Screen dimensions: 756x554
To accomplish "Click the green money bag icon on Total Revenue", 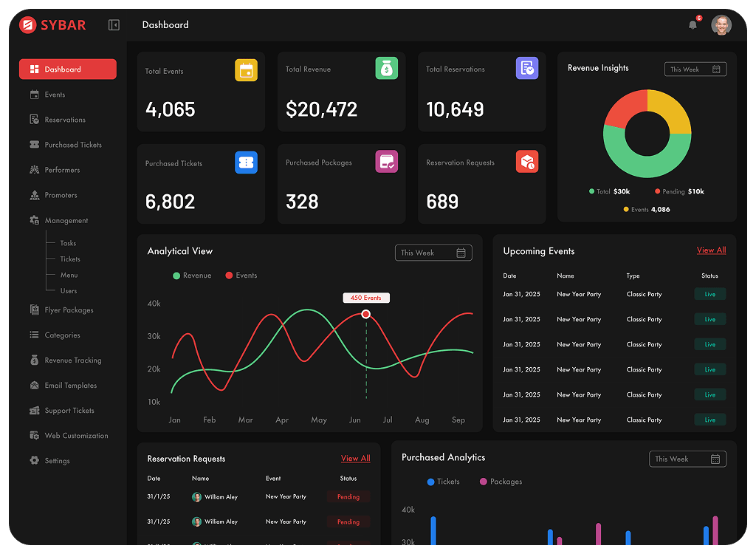I will tap(387, 68).
